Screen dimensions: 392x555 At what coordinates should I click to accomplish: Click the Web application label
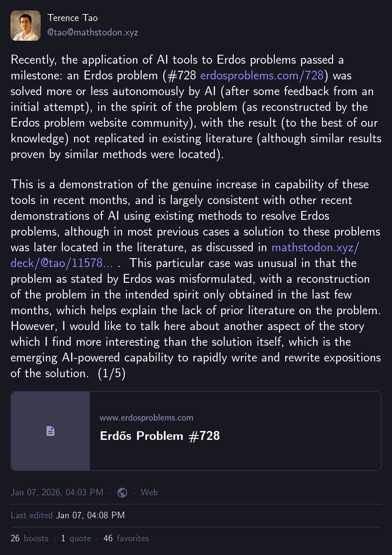[x=149, y=492]
